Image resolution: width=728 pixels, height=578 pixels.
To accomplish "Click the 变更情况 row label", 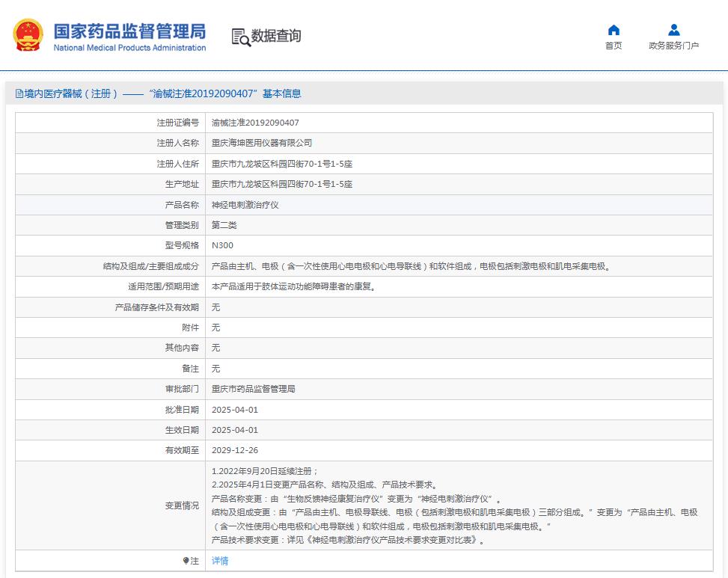I will coord(182,505).
